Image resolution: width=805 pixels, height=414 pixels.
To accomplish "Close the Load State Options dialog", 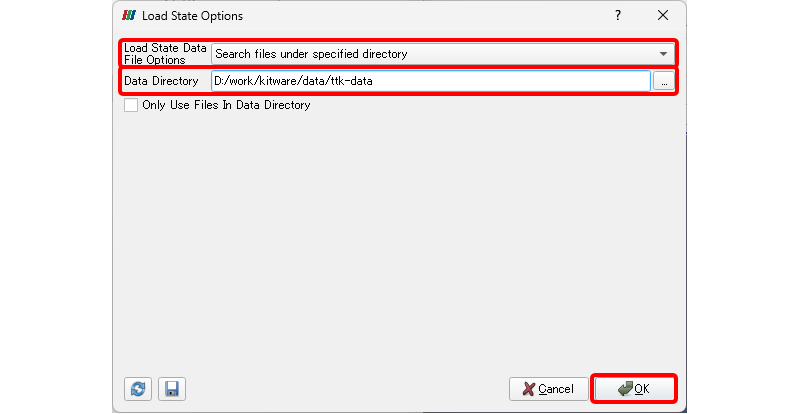I will coord(662,16).
